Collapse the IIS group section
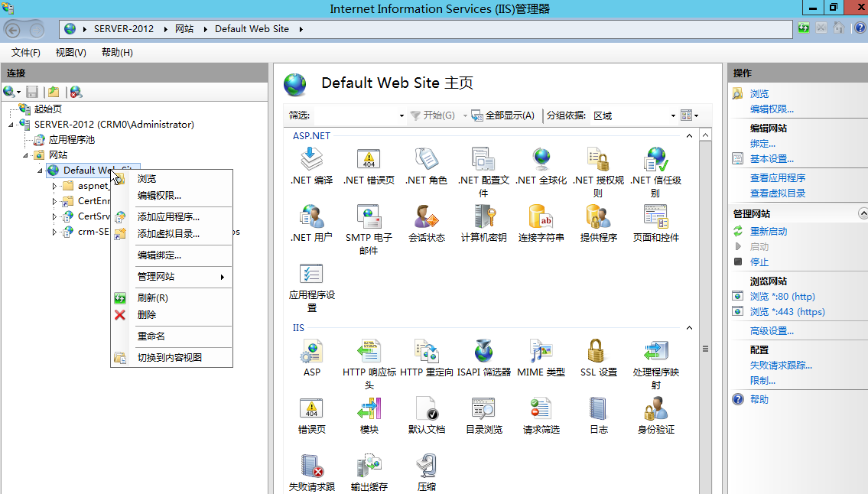 689,328
